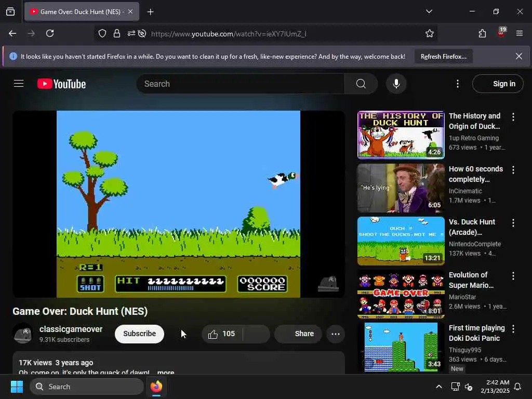This screenshot has width=532, height=399.
Task: Open the classicgameover channel name link
Action: pos(71,329)
